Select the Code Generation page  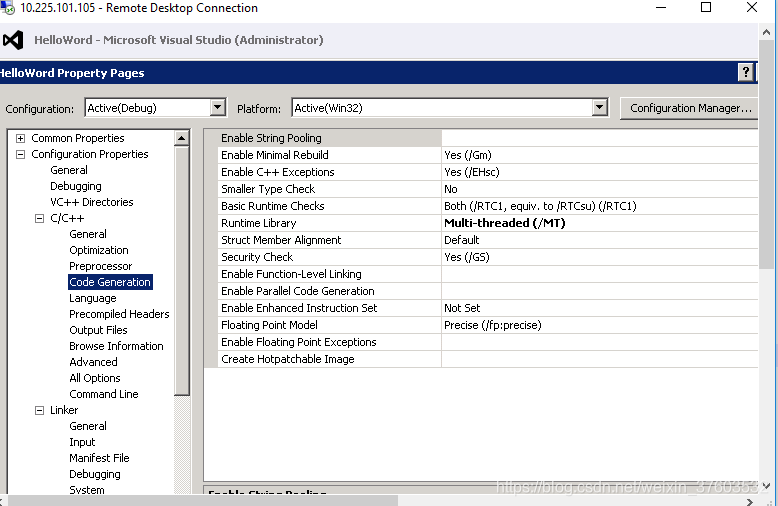tap(110, 282)
